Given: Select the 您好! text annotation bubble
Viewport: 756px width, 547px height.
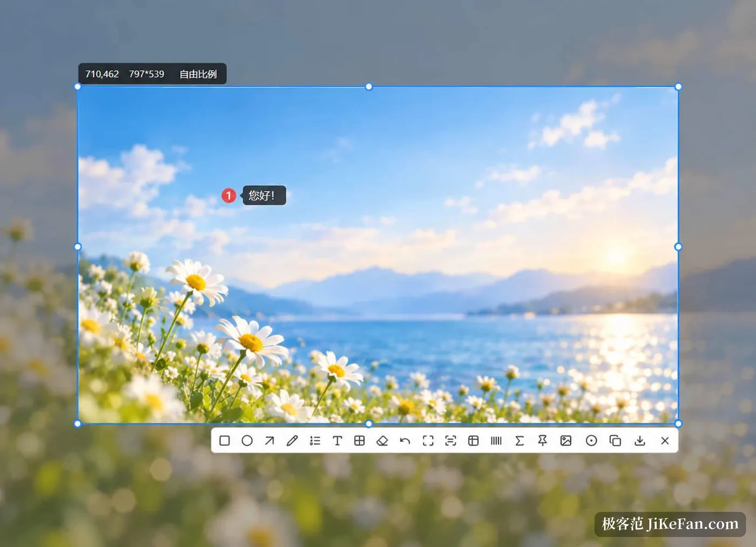Looking at the screenshot, I should (x=262, y=195).
